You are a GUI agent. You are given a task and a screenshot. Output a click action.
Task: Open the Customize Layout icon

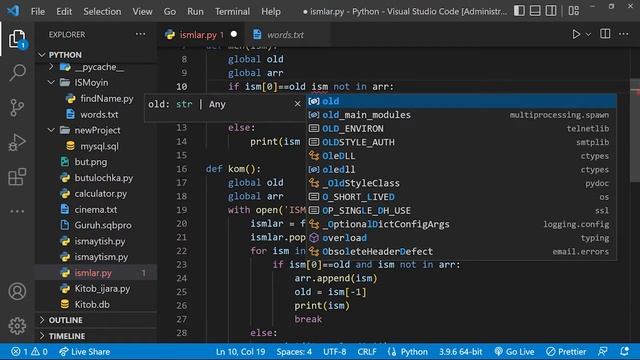(573, 11)
